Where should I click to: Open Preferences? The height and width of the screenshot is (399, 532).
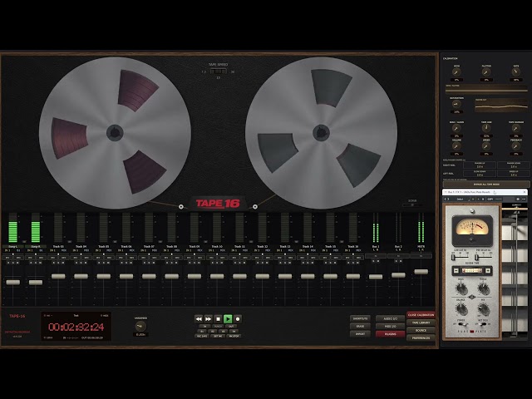tap(421, 338)
